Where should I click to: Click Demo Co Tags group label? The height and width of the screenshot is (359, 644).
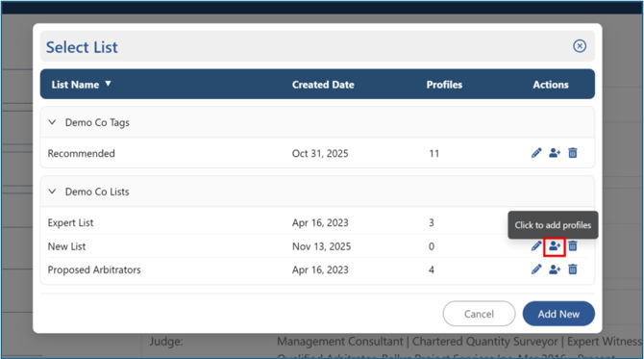(97, 122)
